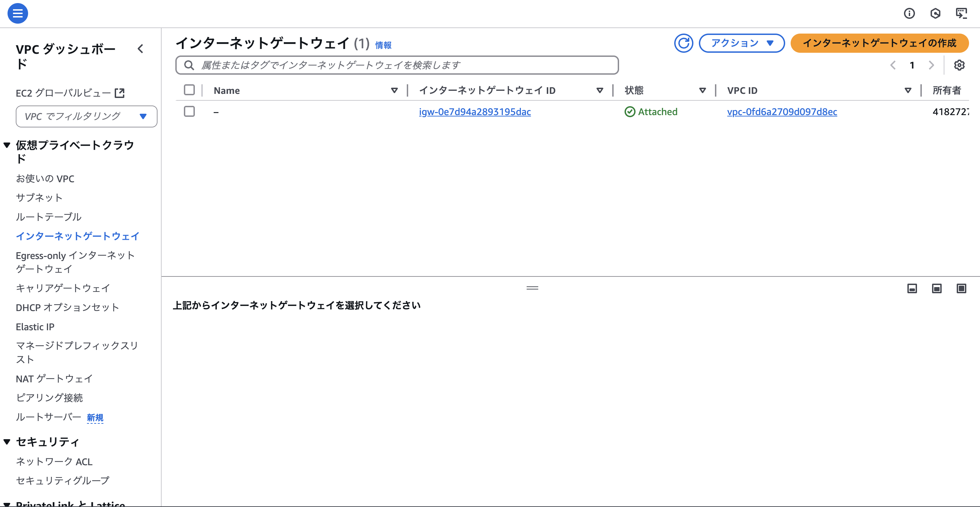The height and width of the screenshot is (507, 980).
Task: Check the igw-0e7d94a2893195dac row checkbox
Action: click(189, 112)
